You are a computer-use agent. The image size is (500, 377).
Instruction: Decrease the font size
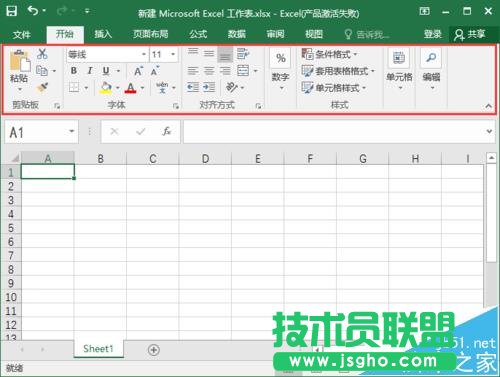click(155, 71)
